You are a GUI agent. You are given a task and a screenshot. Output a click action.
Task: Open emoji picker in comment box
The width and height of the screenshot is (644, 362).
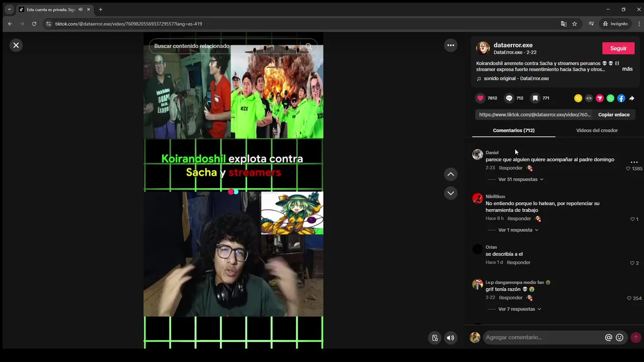click(619, 337)
